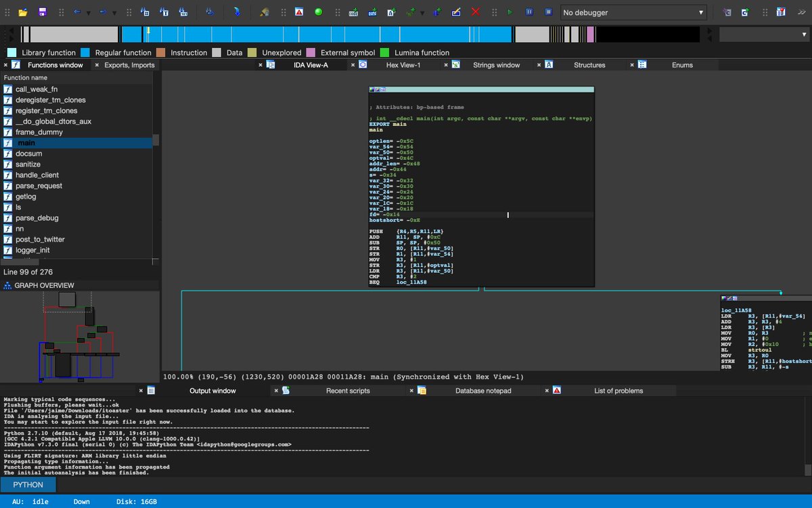This screenshot has height=508, width=812.
Task: Click the Lumina function green swatch
Action: tap(384, 53)
